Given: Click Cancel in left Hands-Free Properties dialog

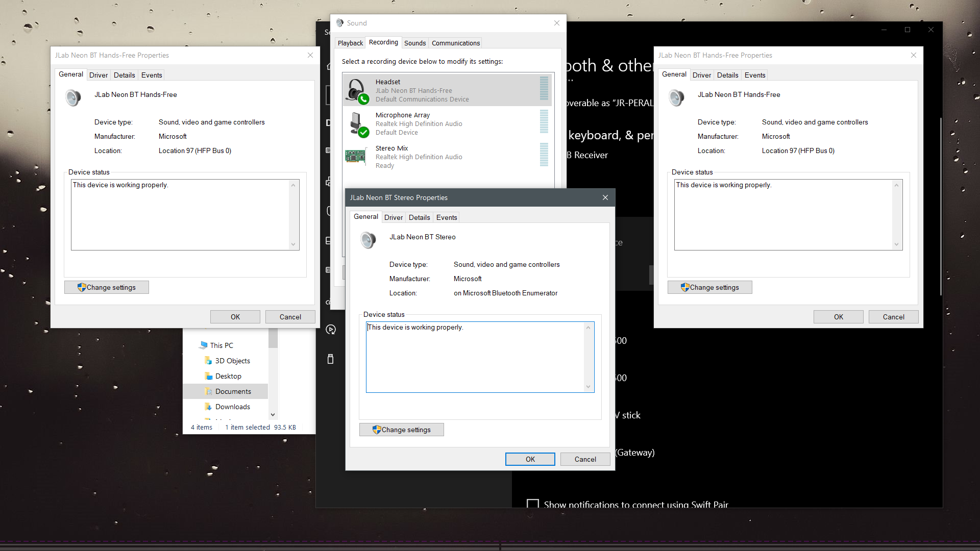Looking at the screenshot, I should [x=290, y=317].
